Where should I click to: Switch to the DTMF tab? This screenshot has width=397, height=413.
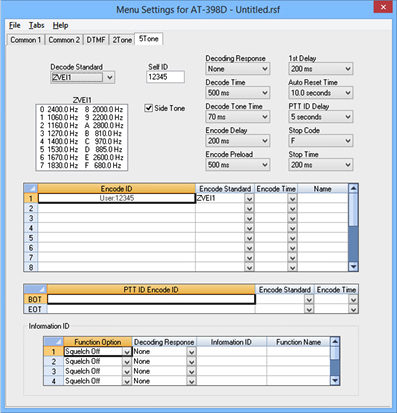(96, 40)
